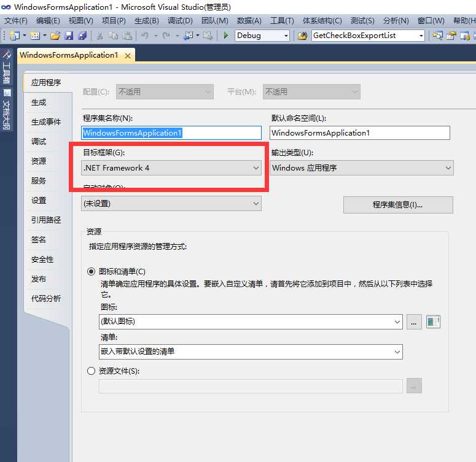476x462 pixels.
Task: Open the 视图(V) menu
Action: click(80, 21)
